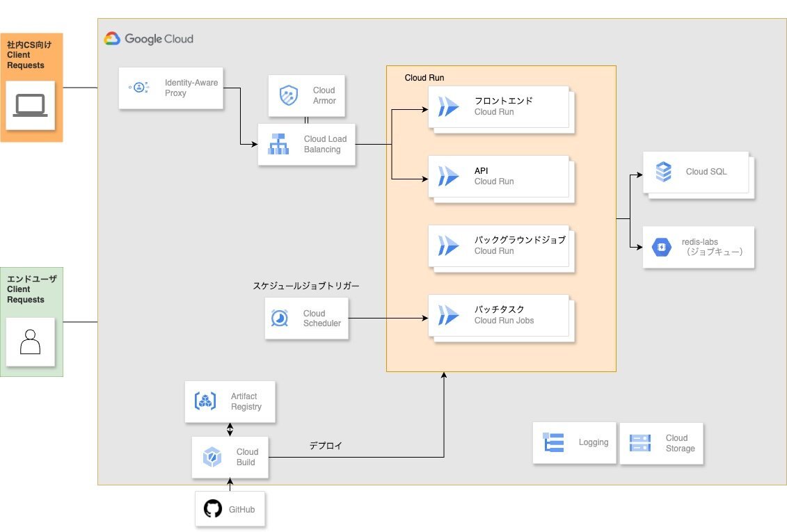
Task: Select the 'Cloud Run' subtitle under バックグラウンドジョブ
Action: (x=494, y=251)
